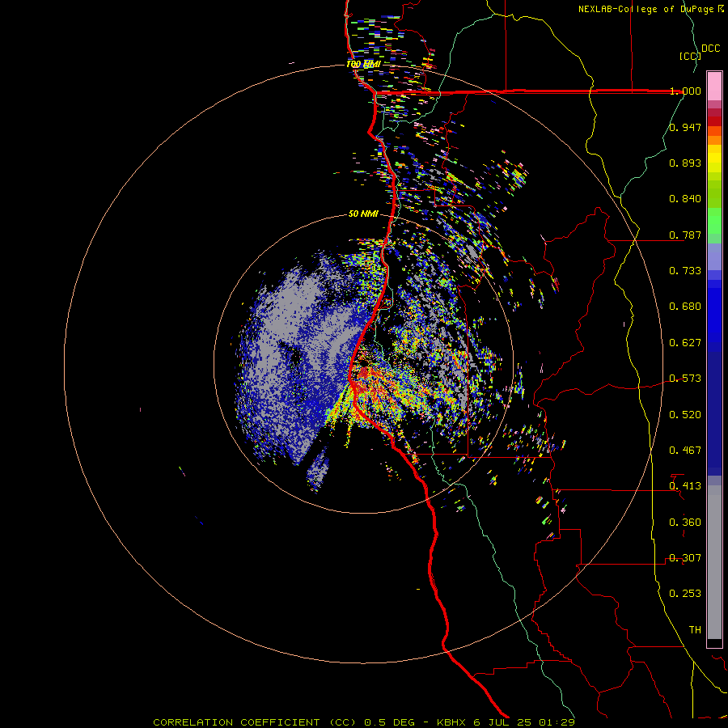Image resolution: width=728 pixels, height=728 pixels.
Task: Select the 0.413 legend value
Action: tap(685, 486)
